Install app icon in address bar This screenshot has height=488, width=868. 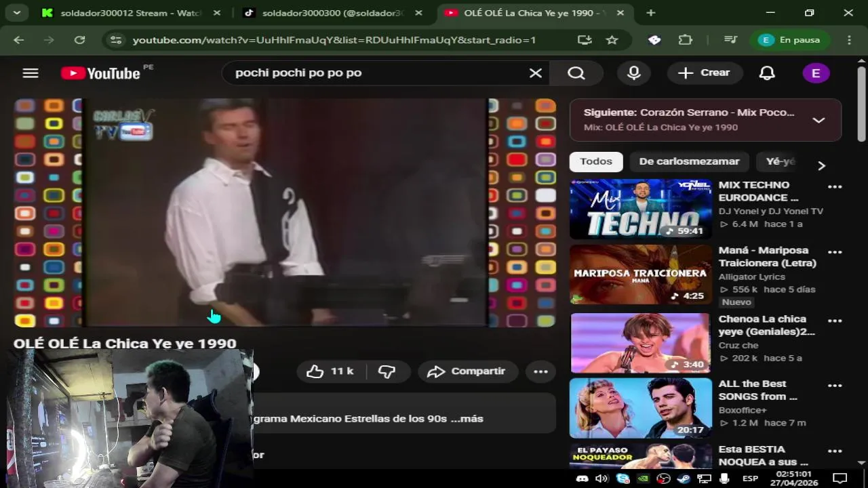[x=585, y=40]
